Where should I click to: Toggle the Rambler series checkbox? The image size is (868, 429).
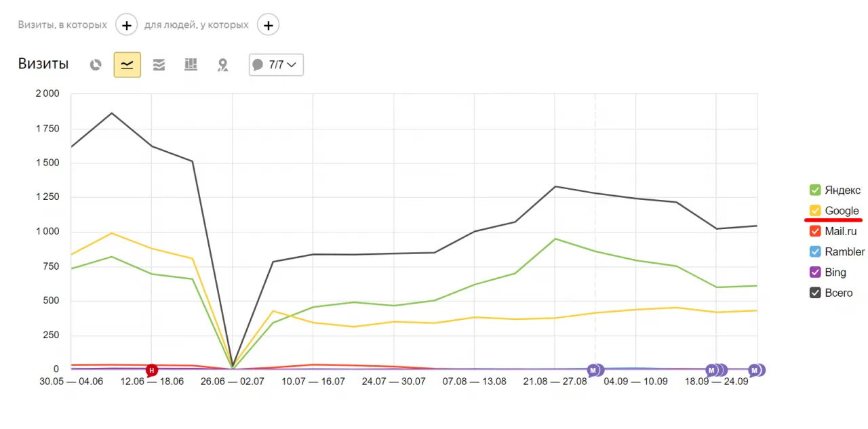[x=815, y=251]
